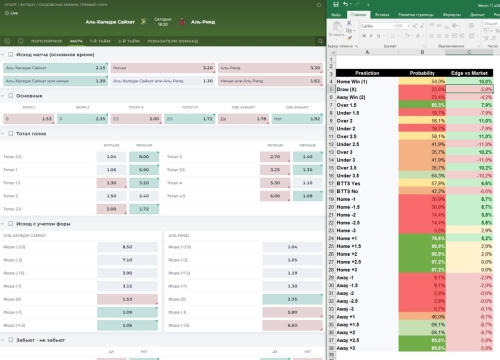Image resolution: width=500 pixels, height=360 pixels.
Task: Increase cell indent
Action: pos(462,36)
